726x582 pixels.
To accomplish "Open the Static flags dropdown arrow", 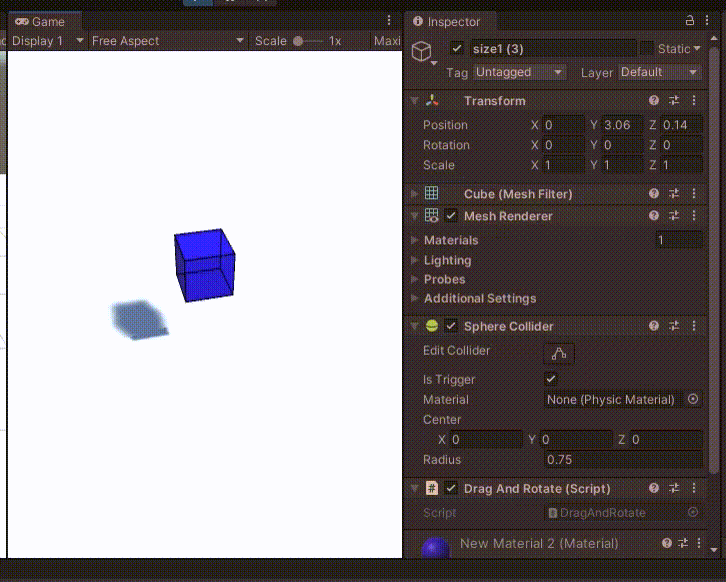I will (697, 48).
